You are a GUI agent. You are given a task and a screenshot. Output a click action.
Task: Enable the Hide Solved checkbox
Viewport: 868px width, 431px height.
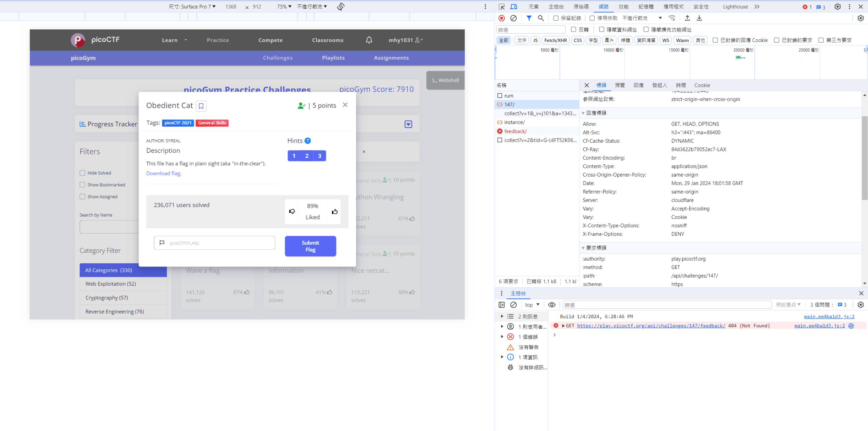tap(82, 173)
